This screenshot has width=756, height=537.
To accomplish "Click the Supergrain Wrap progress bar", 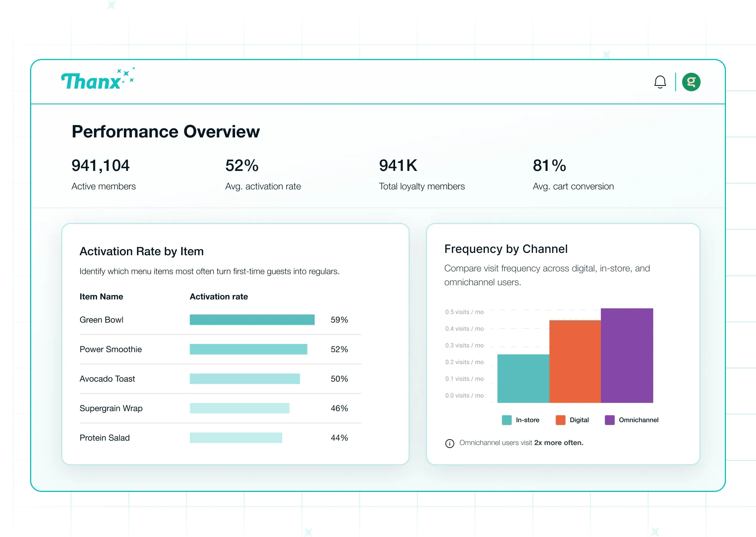I will coord(239,408).
